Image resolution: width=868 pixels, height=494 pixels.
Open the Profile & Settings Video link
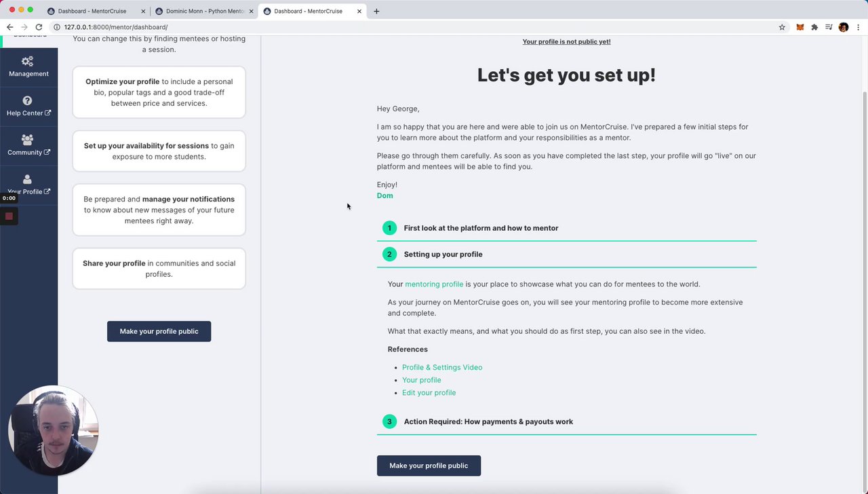(442, 367)
